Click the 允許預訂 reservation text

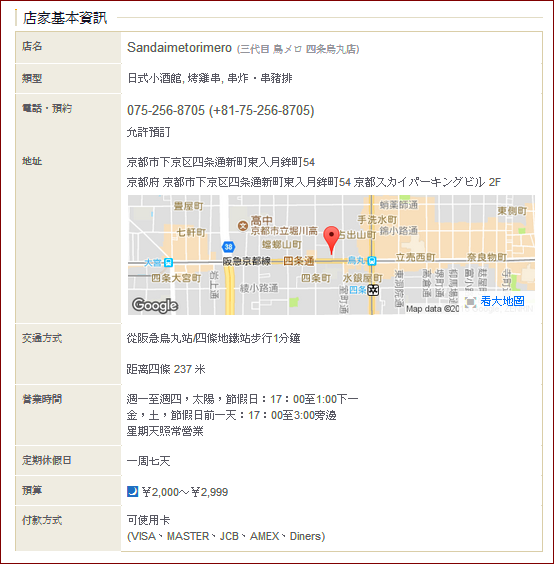[148, 132]
